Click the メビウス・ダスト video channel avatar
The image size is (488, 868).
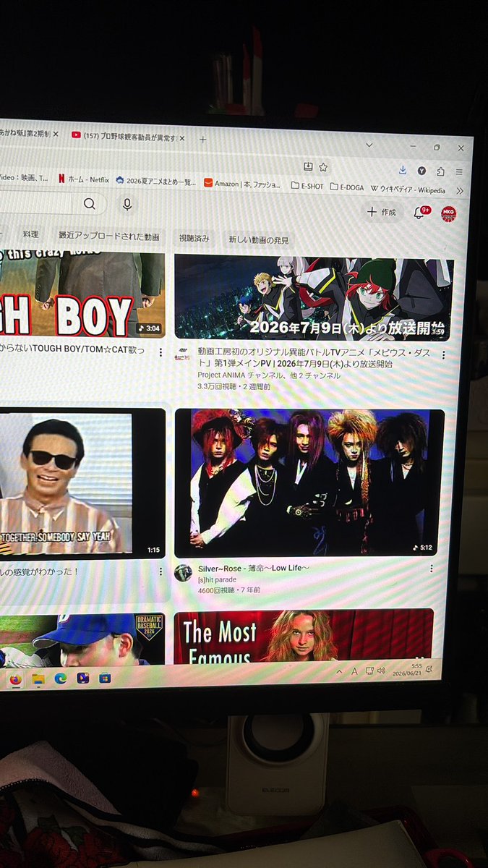(x=183, y=354)
